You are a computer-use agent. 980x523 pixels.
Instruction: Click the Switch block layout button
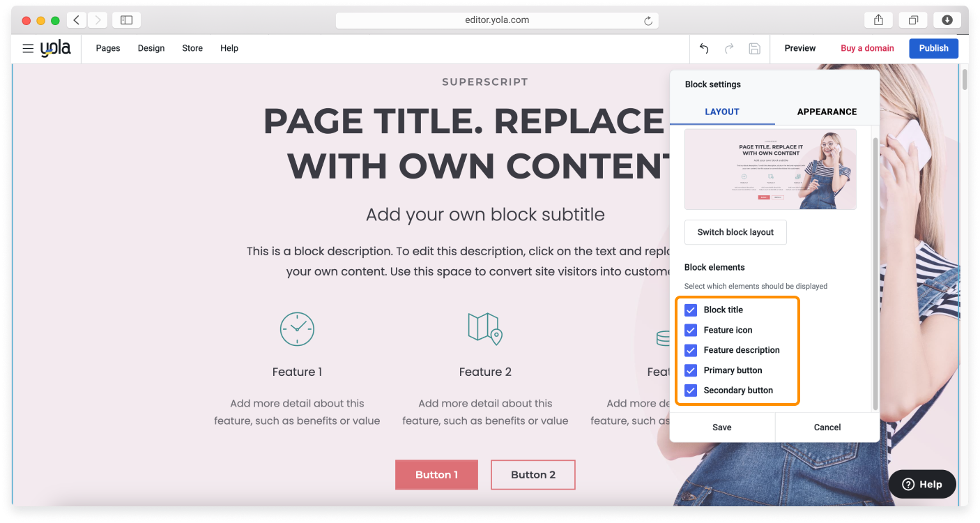pos(735,232)
